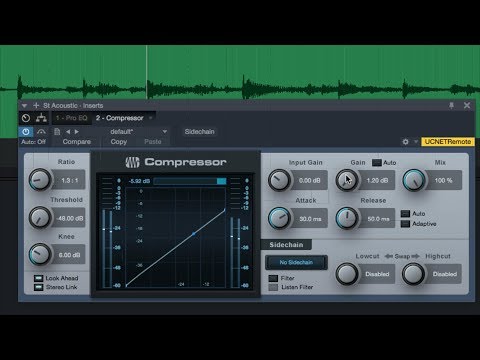This screenshot has width=480, height=360.
Task: Toggle the Look Ahead checkbox
Action: [39, 278]
